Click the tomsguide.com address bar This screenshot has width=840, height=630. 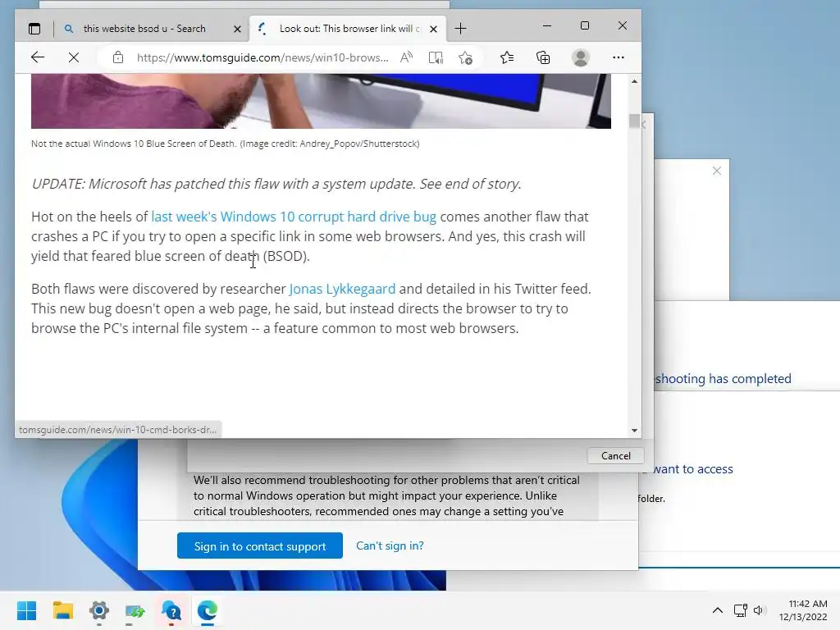pos(262,57)
